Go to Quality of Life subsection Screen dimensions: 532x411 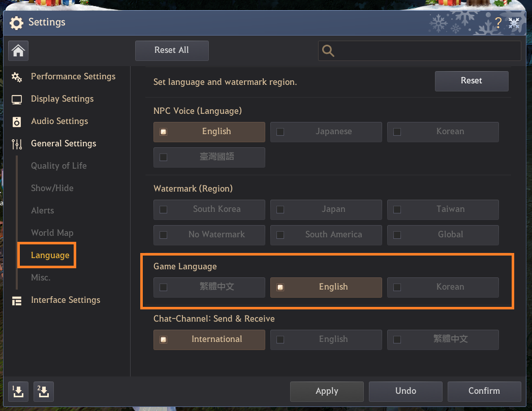click(59, 166)
